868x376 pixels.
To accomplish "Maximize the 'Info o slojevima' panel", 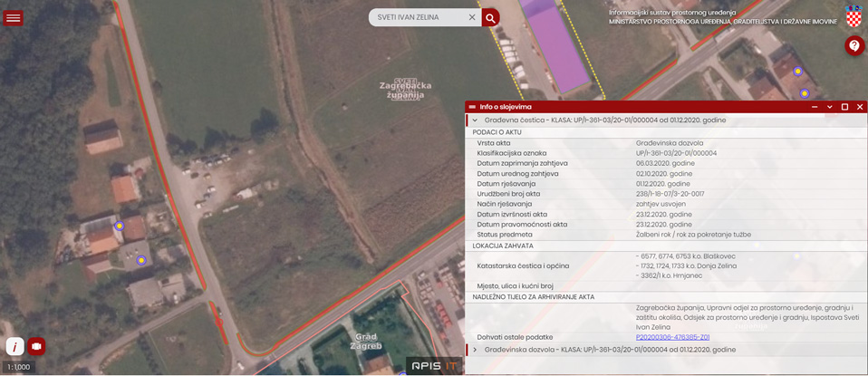I will tap(844, 107).
